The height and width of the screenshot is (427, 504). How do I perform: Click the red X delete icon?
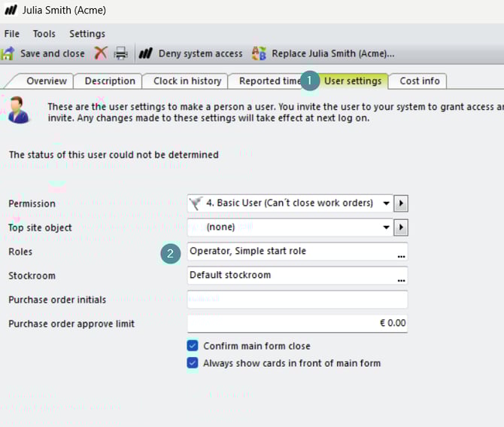tap(101, 53)
